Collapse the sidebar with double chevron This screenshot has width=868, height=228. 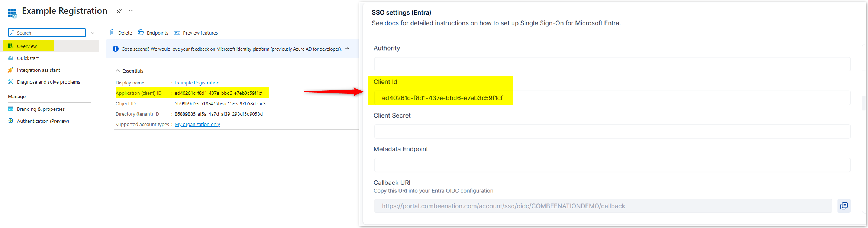coord(93,33)
